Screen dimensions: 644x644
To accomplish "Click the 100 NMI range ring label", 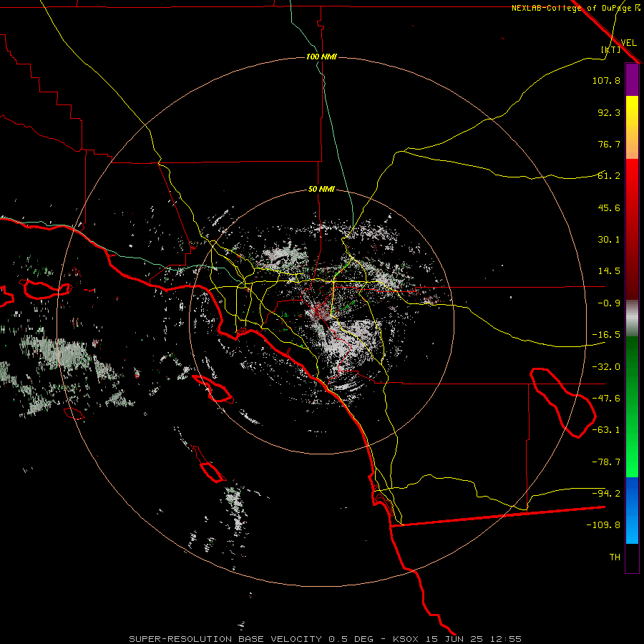I will point(321,57).
